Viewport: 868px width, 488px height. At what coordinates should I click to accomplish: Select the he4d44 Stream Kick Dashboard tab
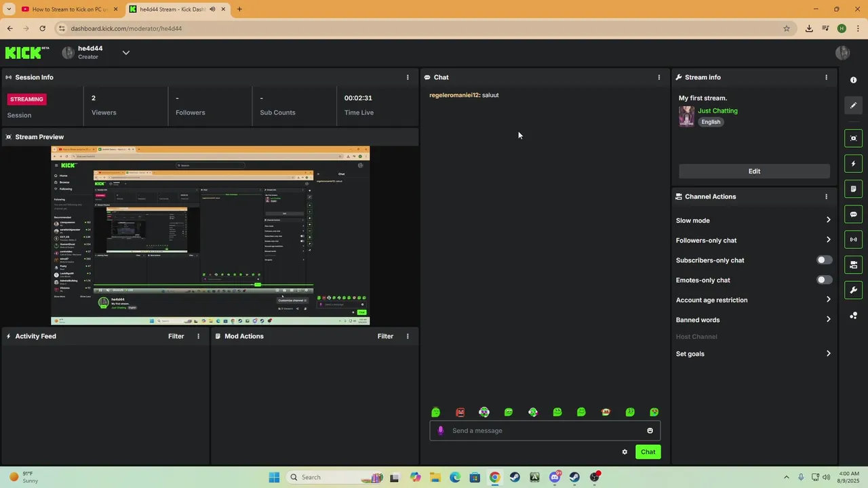click(178, 9)
